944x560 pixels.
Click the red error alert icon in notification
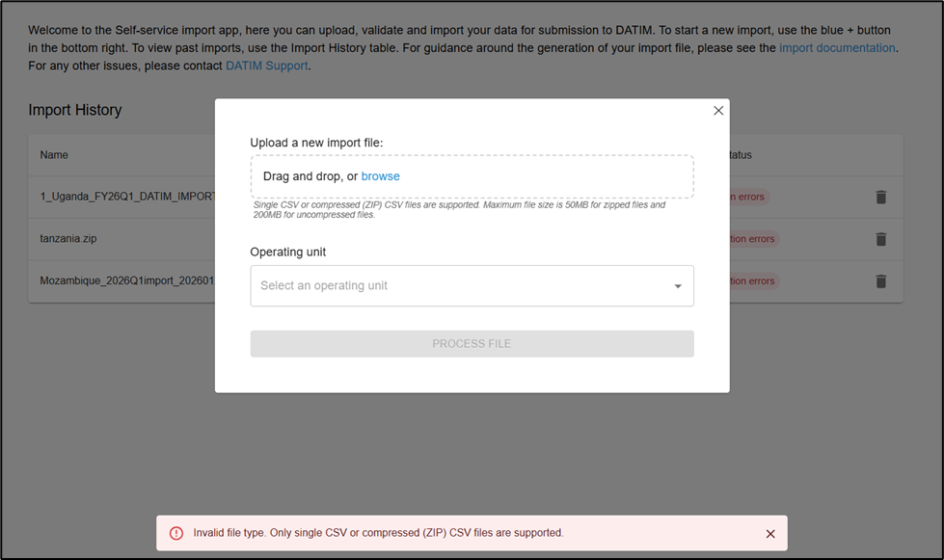176,533
